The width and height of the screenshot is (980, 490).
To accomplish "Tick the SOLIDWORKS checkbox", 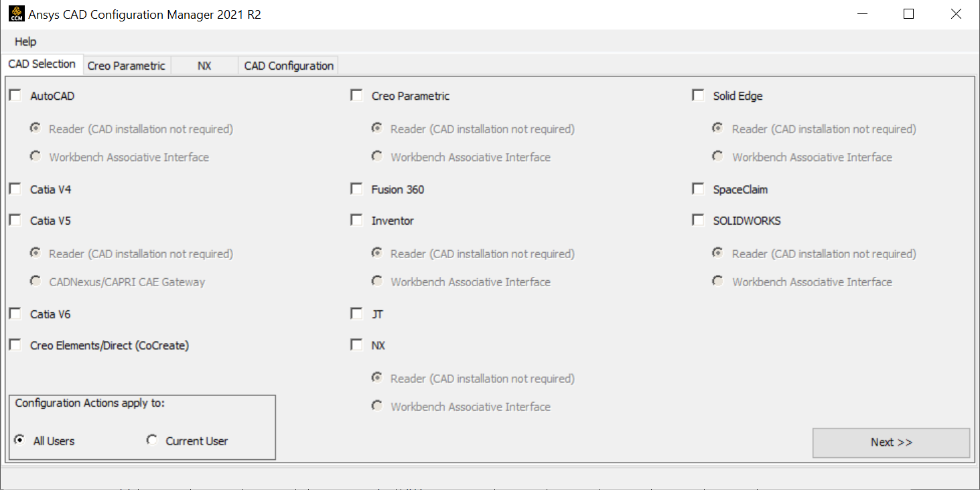I will click(698, 221).
